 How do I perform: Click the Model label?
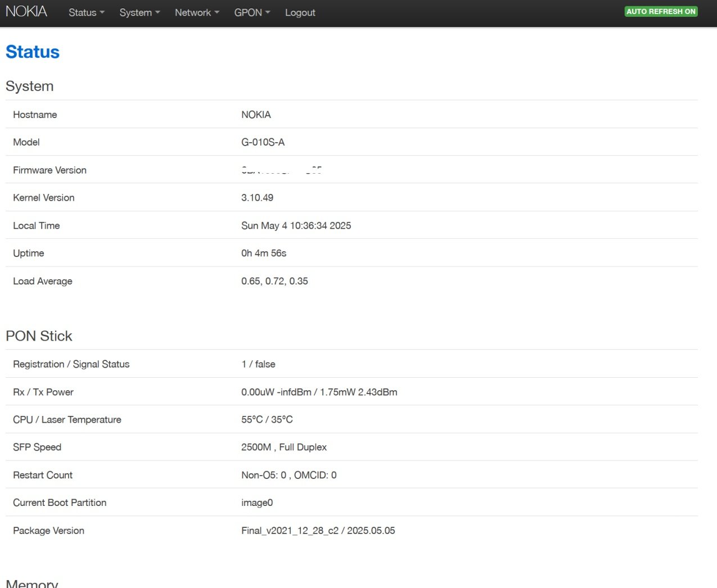[26, 142]
